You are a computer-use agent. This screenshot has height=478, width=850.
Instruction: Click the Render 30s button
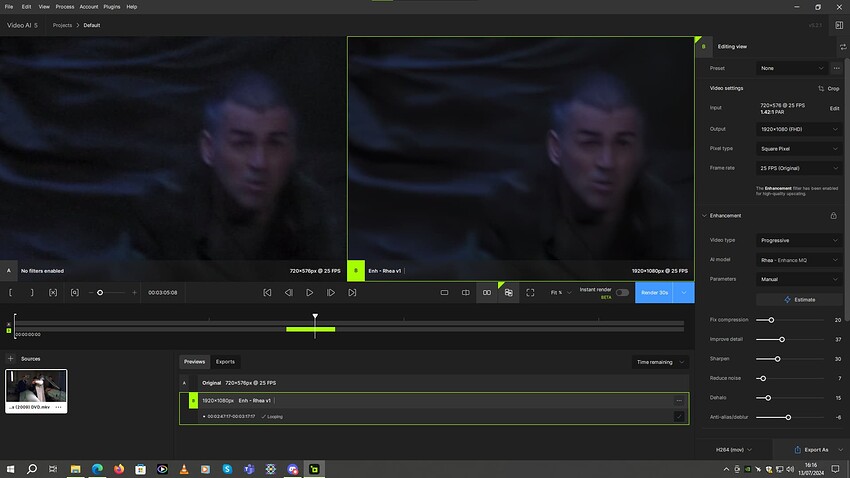click(x=654, y=293)
